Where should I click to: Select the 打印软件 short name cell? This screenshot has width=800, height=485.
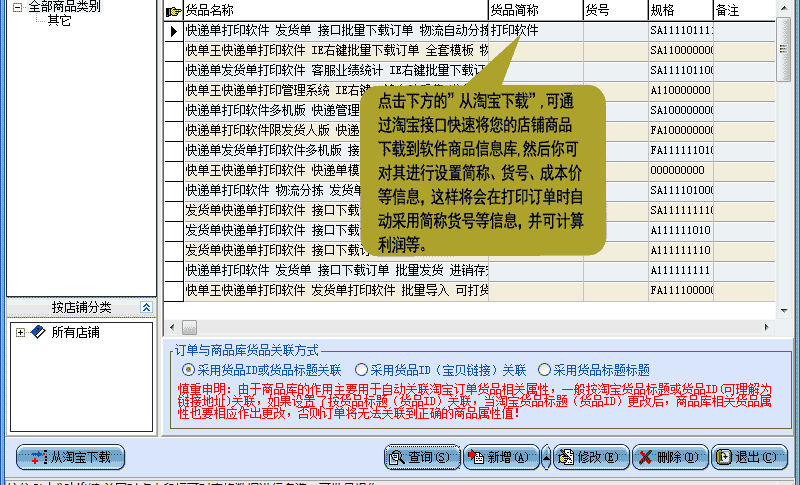(x=536, y=31)
